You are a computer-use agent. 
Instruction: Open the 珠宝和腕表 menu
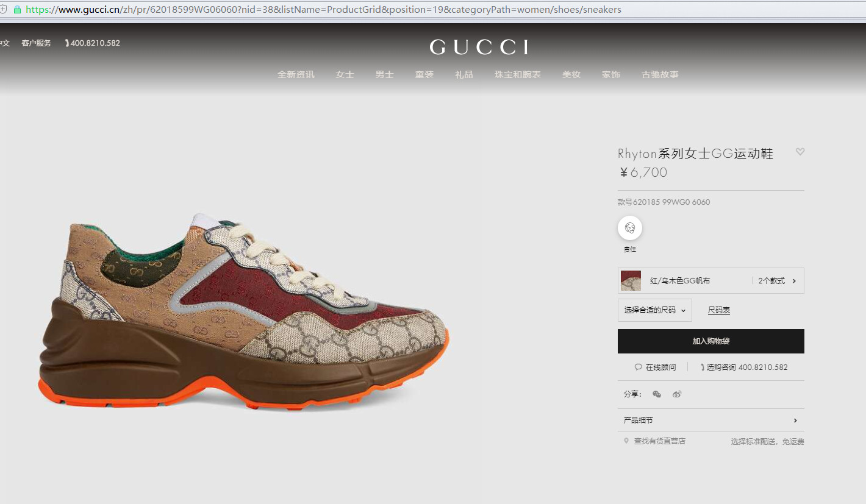518,74
